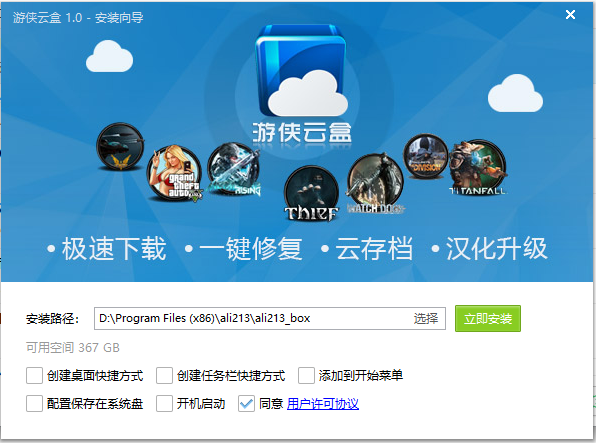Click the Elite spaceship game icon
Viewport: 596px width, 443px height.
(x=120, y=147)
